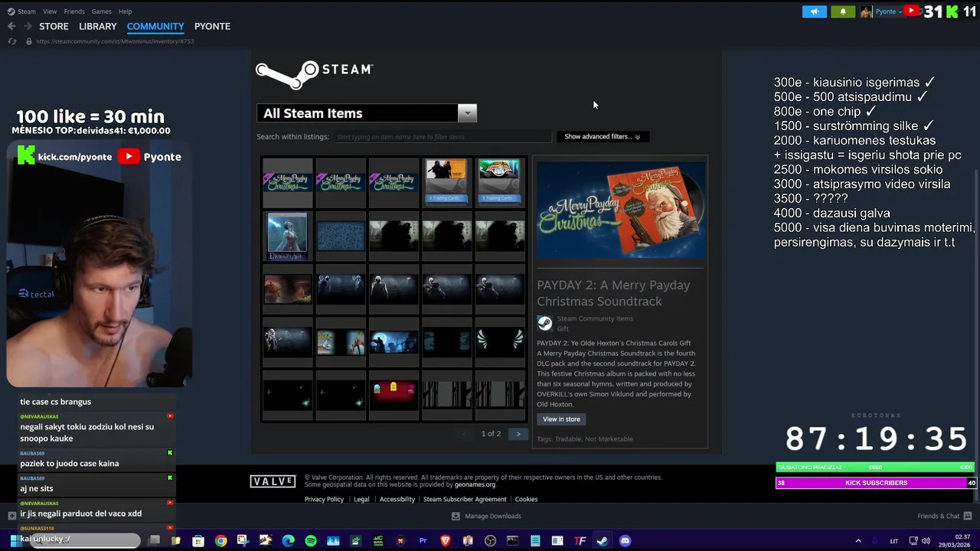Open the Friends & Chat panel
The height and width of the screenshot is (551, 980).
click(944, 516)
